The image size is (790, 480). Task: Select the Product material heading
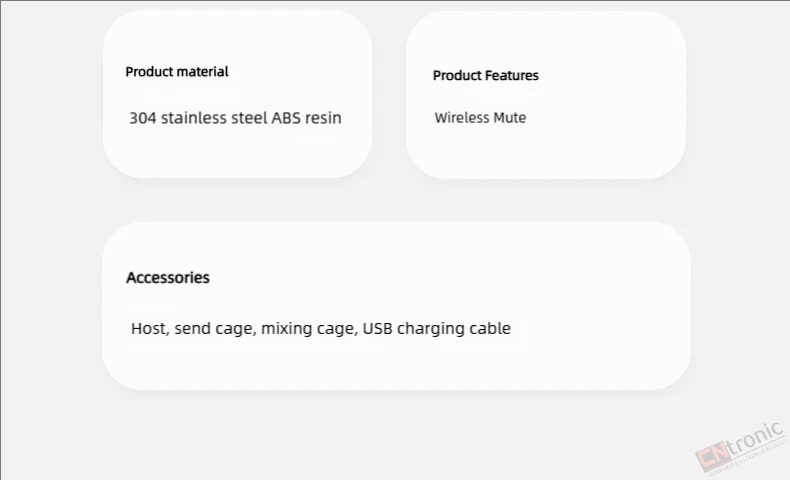click(x=177, y=72)
